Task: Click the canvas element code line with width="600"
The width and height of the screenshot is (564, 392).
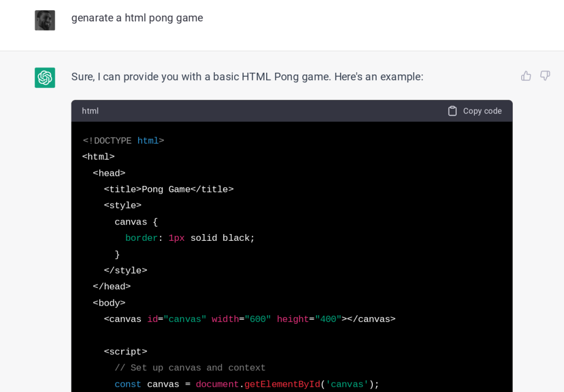Action: (250, 319)
